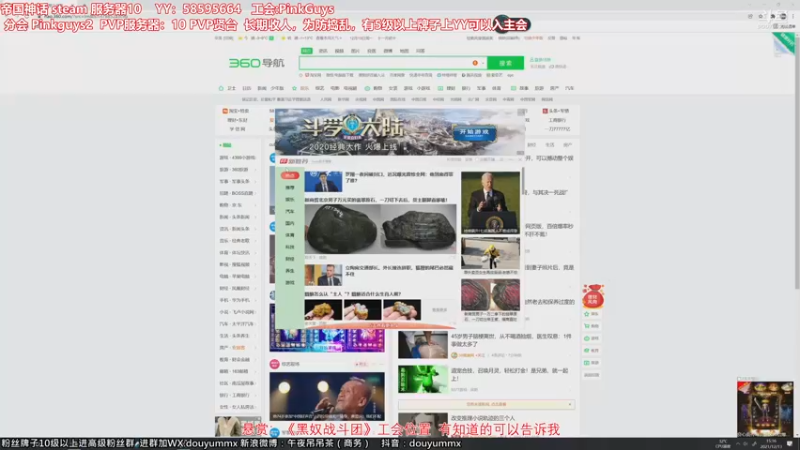Viewport: 800px width, 450px height.
Task: Click the fifth green icon in floating bar
Action: point(587,363)
